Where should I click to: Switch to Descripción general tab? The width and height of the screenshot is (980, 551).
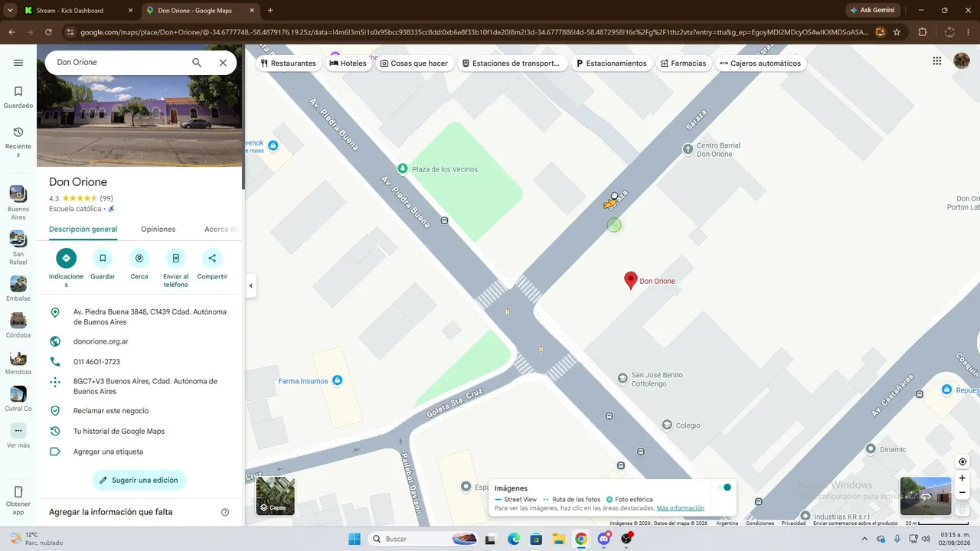click(83, 229)
